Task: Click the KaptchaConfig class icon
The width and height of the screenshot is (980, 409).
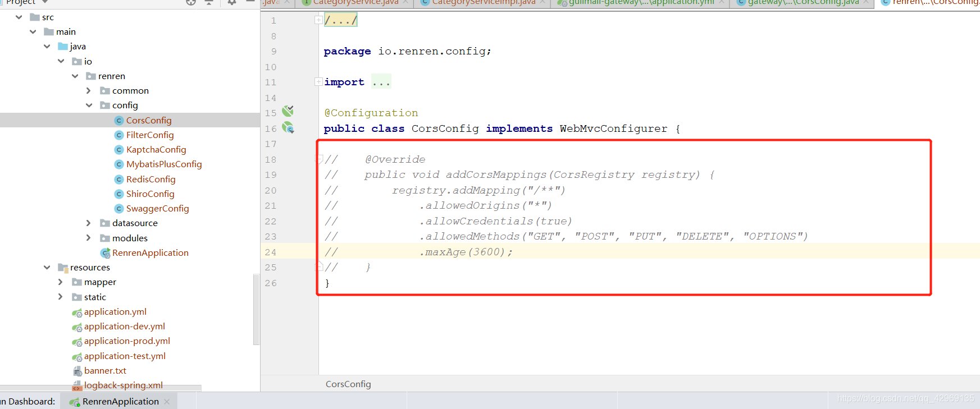Action: (118, 150)
